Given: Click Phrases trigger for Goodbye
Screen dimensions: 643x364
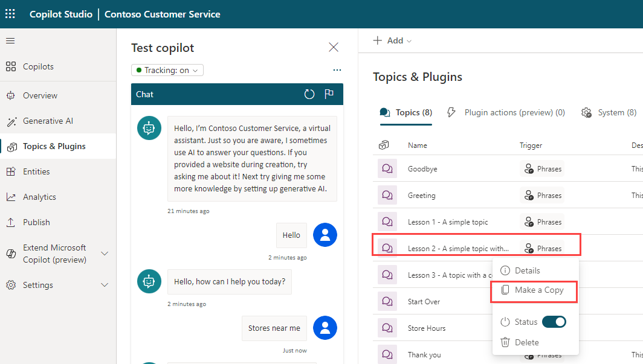Looking at the screenshot, I should (x=542, y=168).
